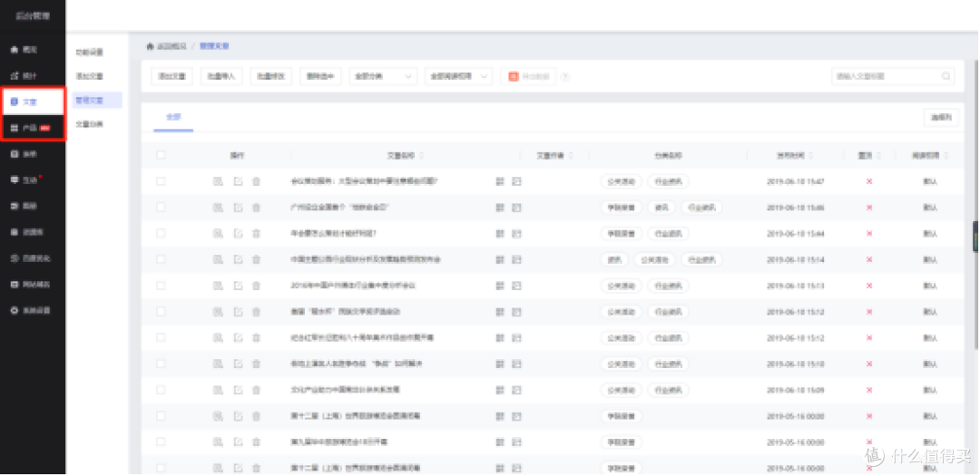The image size is (980, 476).
Task: Click the article title 文化产业助力中国
Action: [345, 390]
